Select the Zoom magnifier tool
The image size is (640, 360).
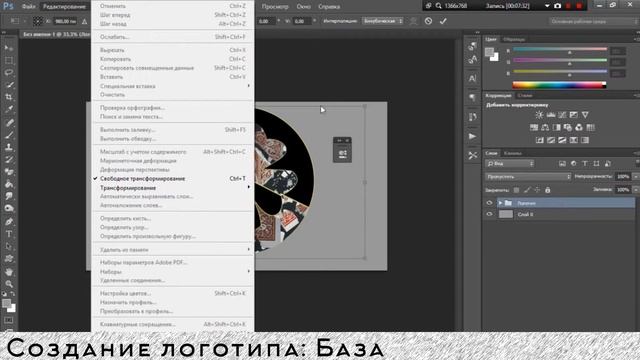coord(9,284)
